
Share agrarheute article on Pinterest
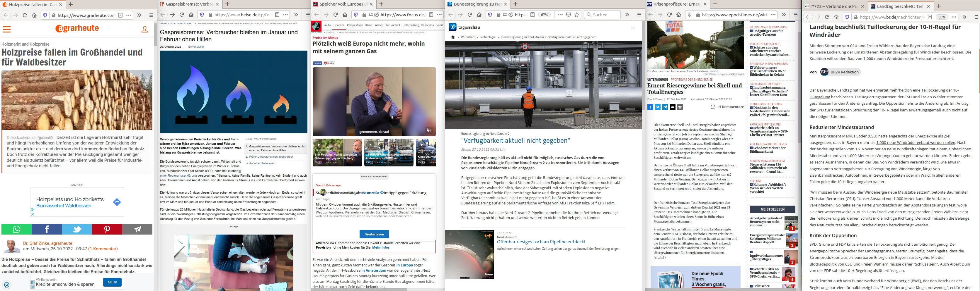[x=107, y=229]
